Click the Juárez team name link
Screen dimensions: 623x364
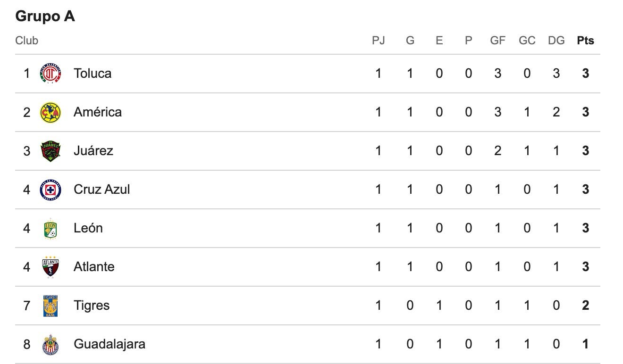[x=93, y=151]
